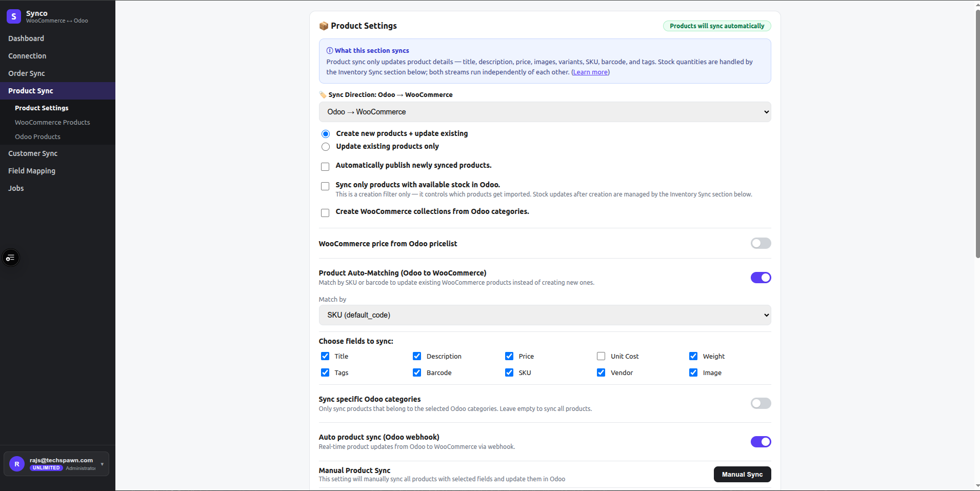
Task: Uncheck the Price field checkbox
Action: click(509, 356)
